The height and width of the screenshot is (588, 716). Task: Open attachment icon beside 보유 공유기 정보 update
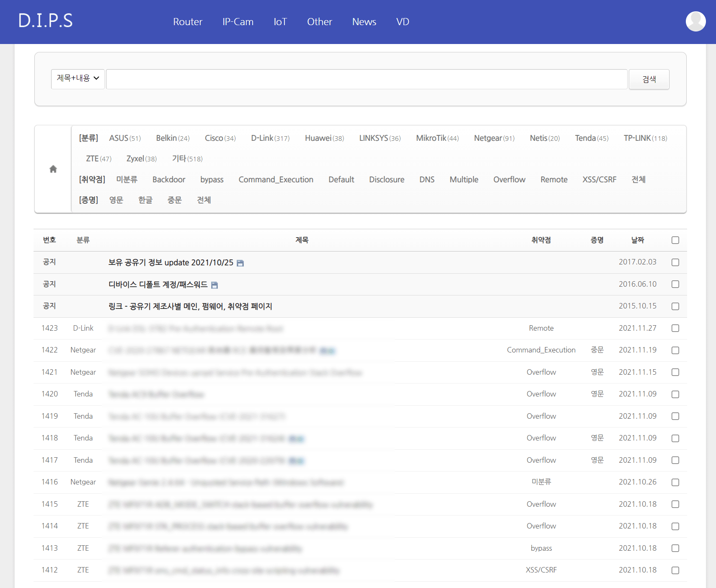point(240,263)
